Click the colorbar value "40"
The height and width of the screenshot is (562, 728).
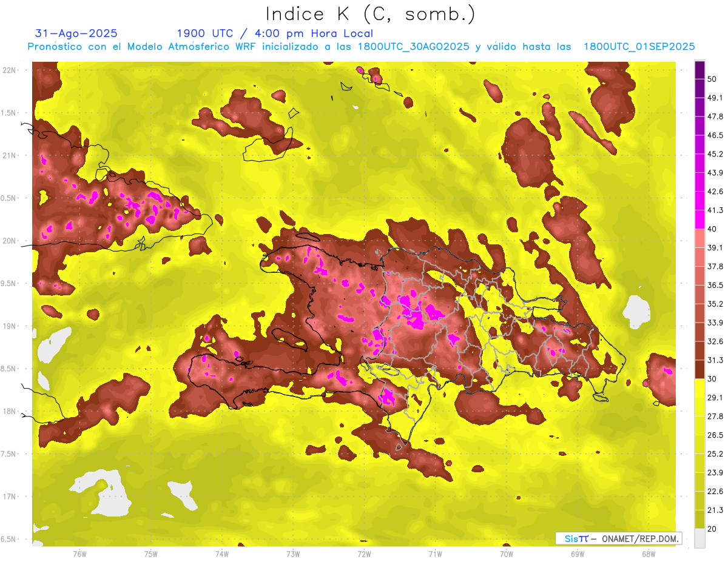[712, 229]
